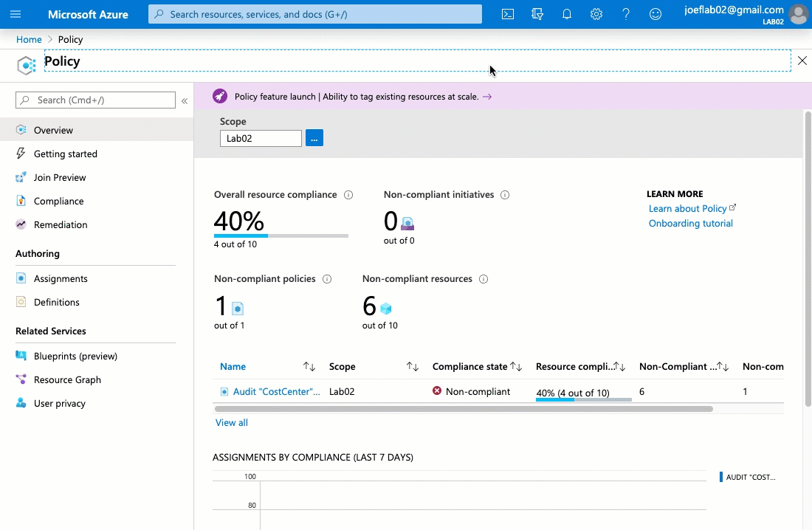Open portal settings gear
The height and width of the screenshot is (530, 812).
tap(596, 14)
